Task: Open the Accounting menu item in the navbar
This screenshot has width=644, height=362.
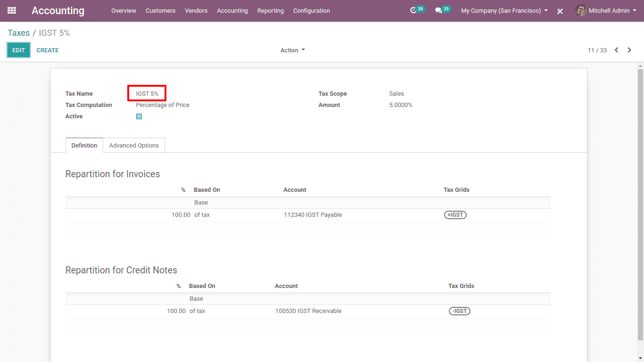Action: (x=232, y=10)
